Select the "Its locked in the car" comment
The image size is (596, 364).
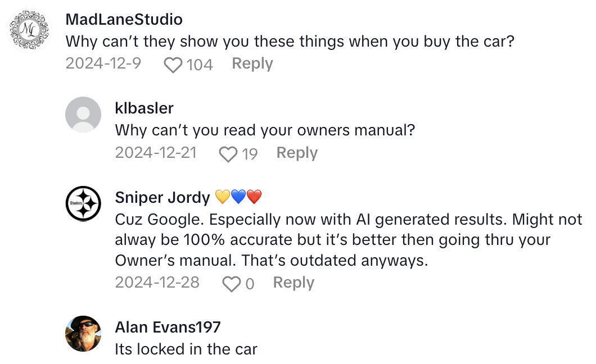pyautogui.click(x=186, y=349)
